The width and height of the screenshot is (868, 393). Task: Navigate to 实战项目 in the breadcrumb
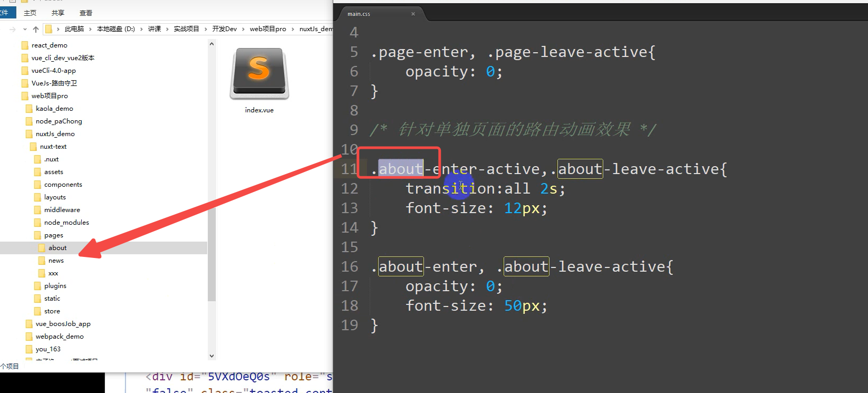[x=186, y=29]
